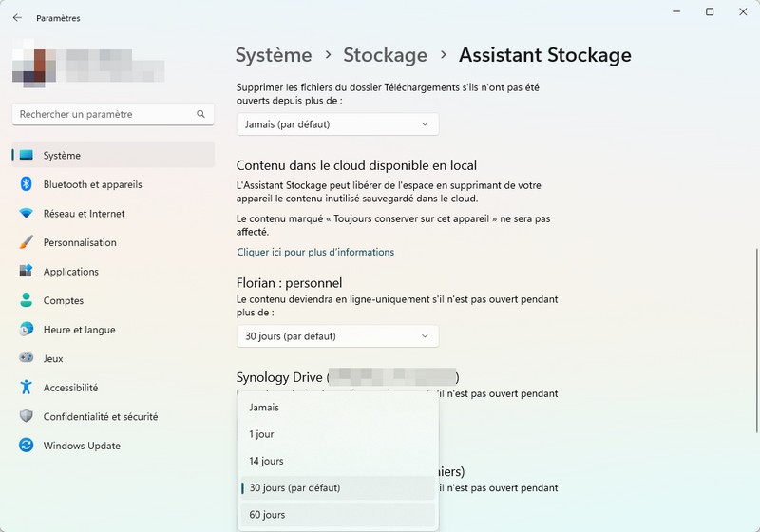Open Bluetooth et appareils icon
This screenshot has width=760, height=532.
click(x=27, y=184)
